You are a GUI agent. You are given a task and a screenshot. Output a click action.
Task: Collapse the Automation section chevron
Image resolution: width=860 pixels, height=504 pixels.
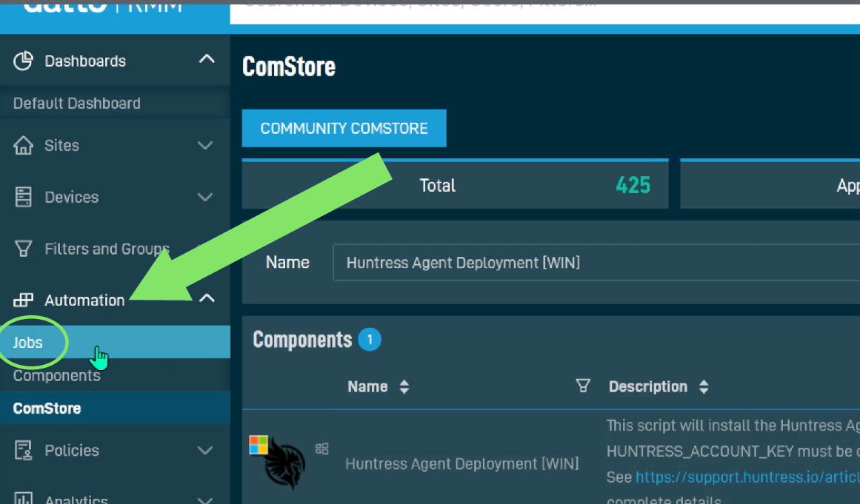pos(206,298)
